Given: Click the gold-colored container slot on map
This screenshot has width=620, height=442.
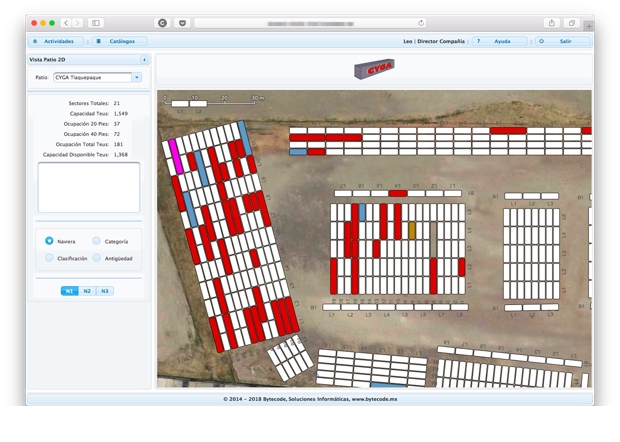Looking at the screenshot, I should (412, 230).
